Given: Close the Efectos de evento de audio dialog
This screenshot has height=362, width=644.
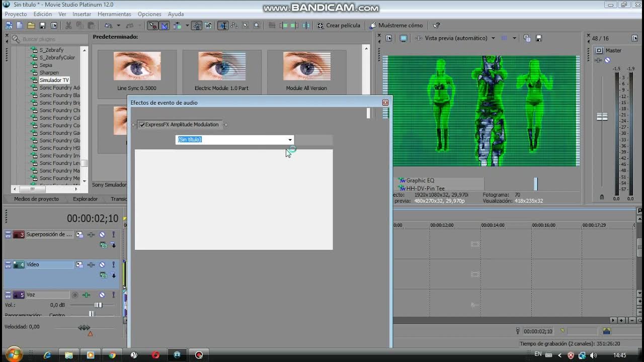Looking at the screenshot, I should 385,103.
